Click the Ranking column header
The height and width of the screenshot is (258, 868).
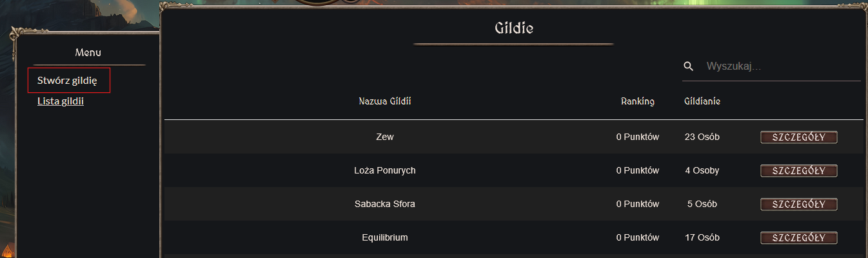pos(638,101)
